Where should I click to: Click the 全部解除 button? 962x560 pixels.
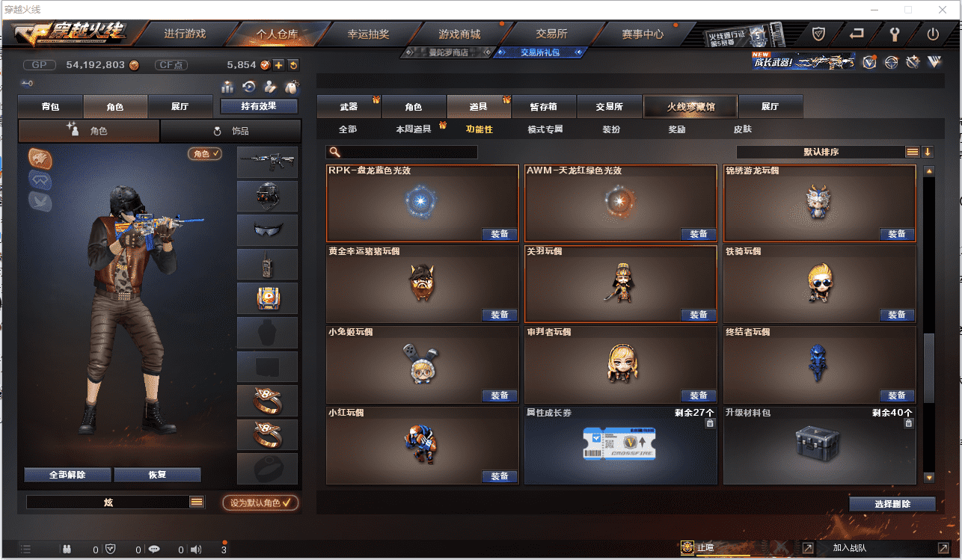click(x=67, y=475)
